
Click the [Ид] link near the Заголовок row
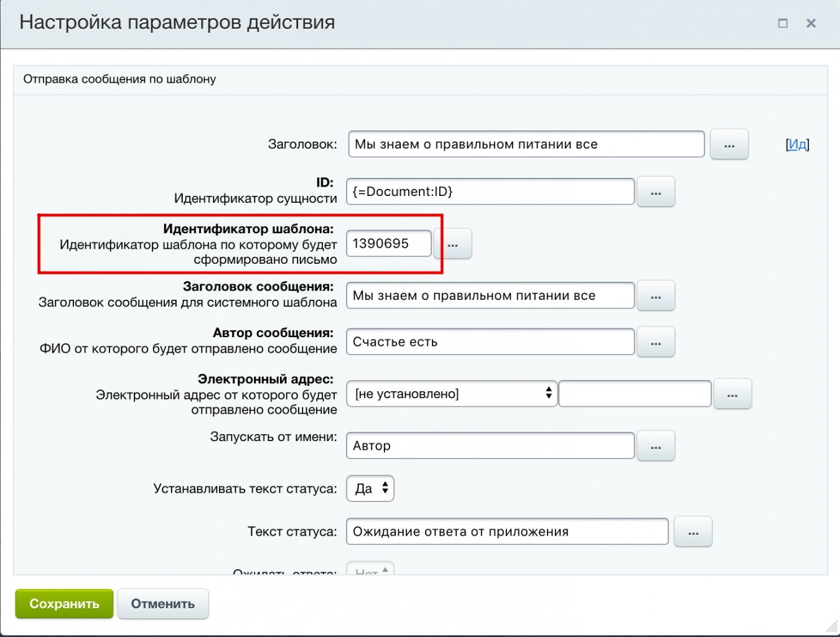tap(797, 144)
